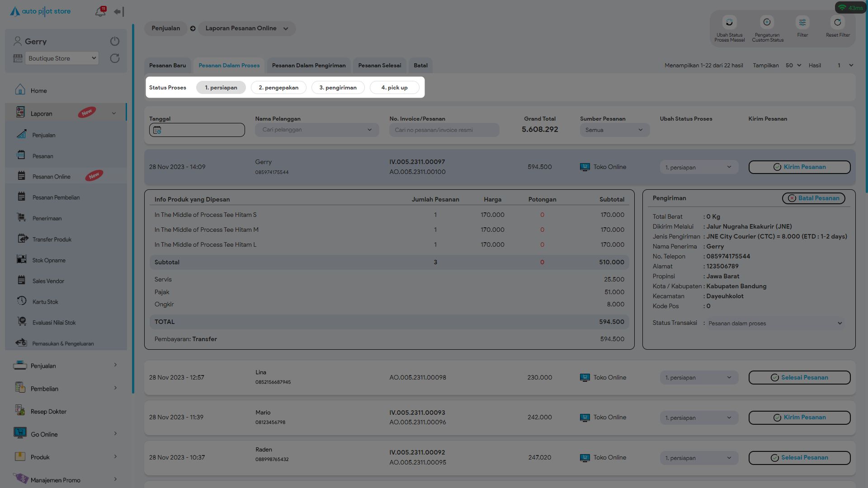The height and width of the screenshot is (488, 868).
Task: Open Stok Opname in sidebar
Action: click(49, 260)
